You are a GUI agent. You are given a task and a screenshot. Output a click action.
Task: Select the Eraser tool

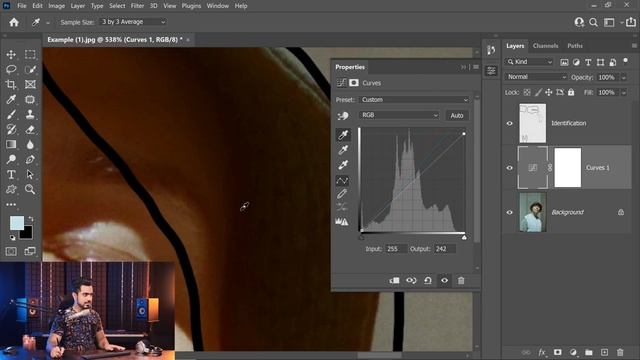[x=30, y=130]
